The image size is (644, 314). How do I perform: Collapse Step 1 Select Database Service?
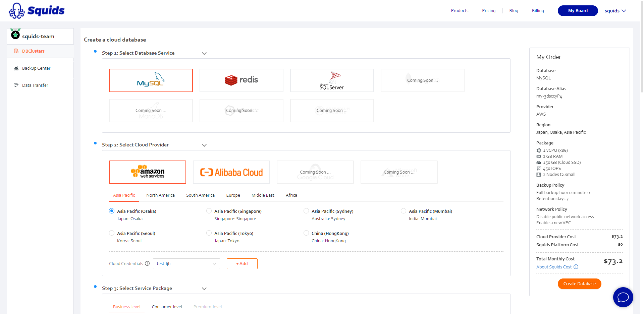pyautogui.click(x=204, y=53)
